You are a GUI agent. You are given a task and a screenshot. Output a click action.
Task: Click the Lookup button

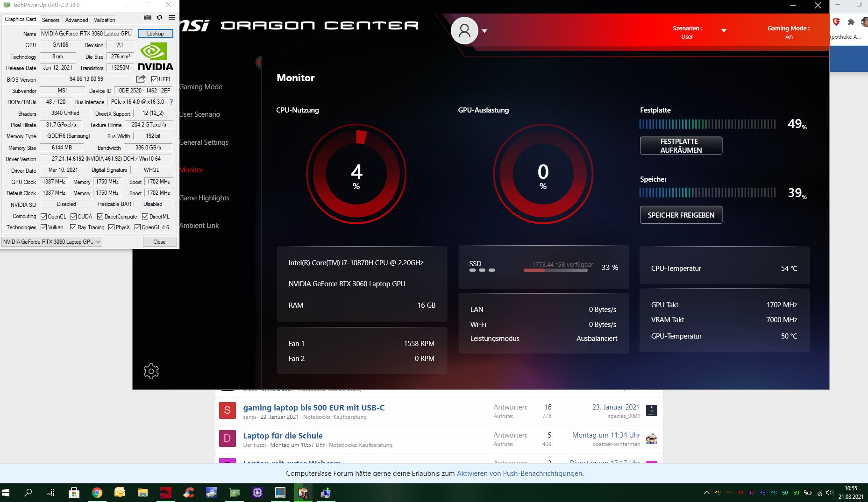tap(156, 34)
